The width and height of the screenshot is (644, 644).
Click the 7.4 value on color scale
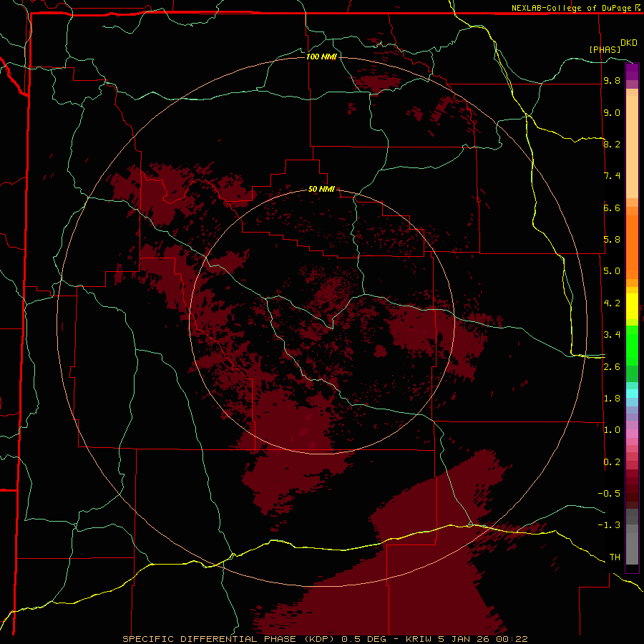tap(612, 176)
